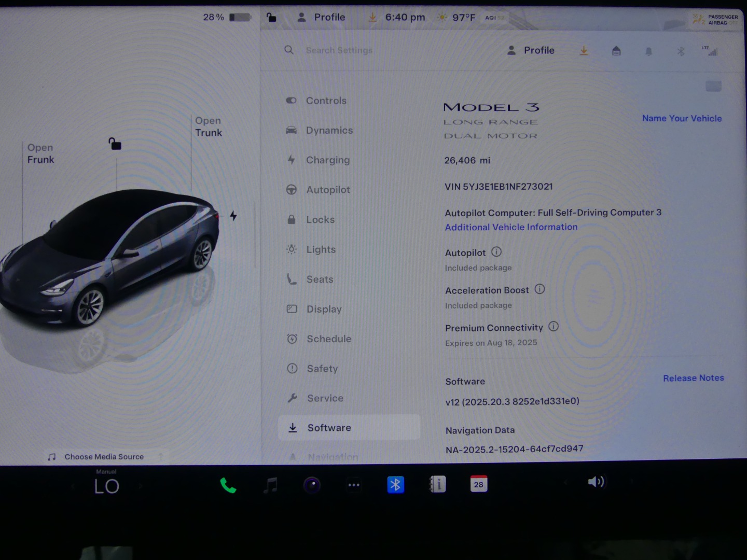
Task: Open the green Phone app
Action: point(228,485)
